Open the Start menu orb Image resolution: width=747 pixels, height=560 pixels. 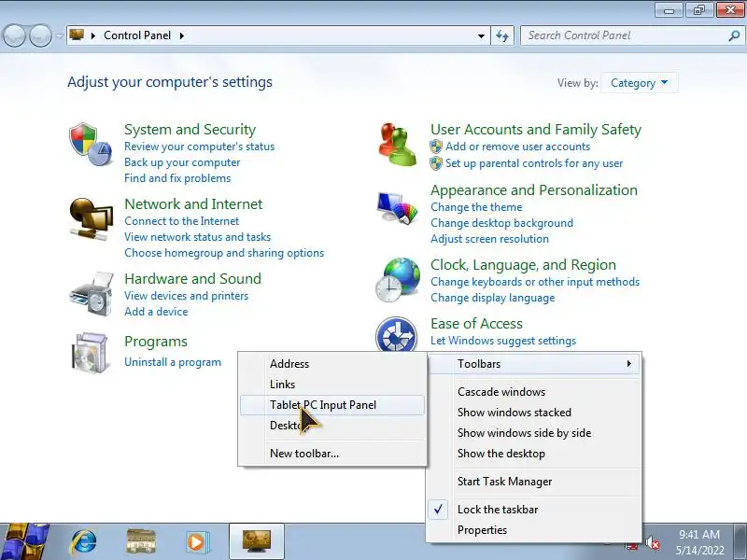[24, 541]
